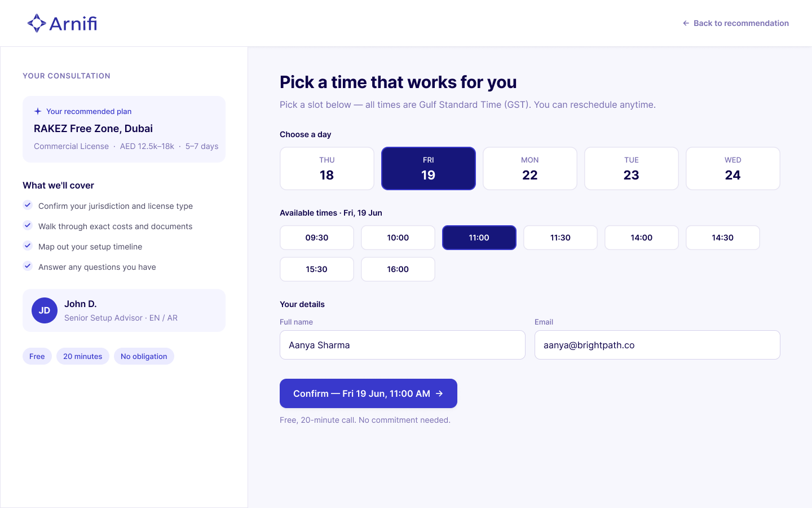Choose the 15:30 time slot
This screenshot has width=812, height=508.
317,269
